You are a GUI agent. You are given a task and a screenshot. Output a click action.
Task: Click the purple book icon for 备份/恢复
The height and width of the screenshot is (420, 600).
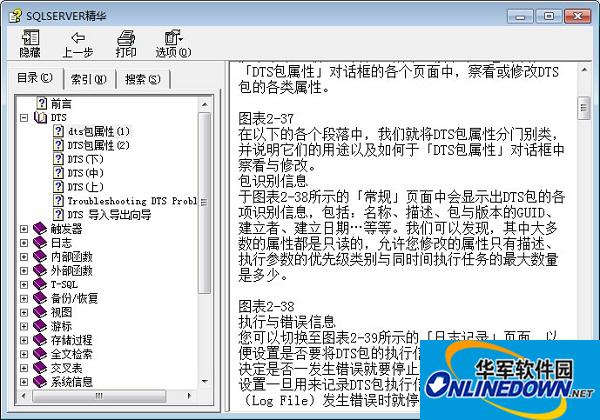[40, 298]
